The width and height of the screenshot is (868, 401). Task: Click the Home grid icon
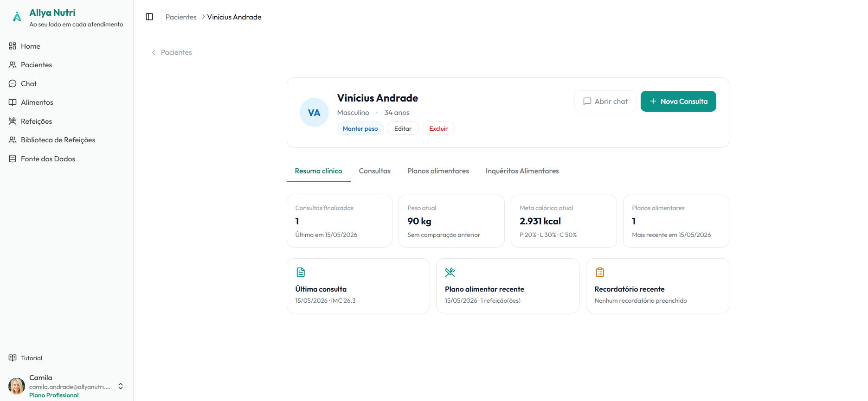pos(13,46)
